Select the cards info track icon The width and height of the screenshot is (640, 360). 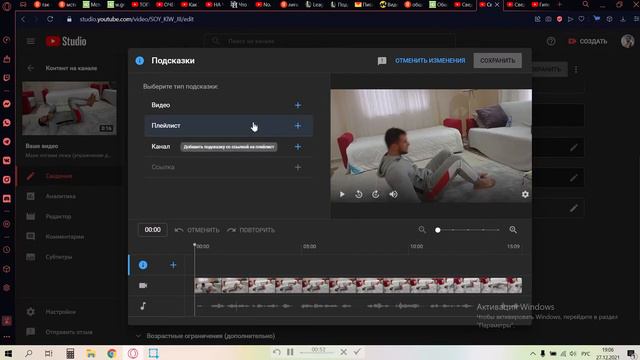(x=143, y=265)
